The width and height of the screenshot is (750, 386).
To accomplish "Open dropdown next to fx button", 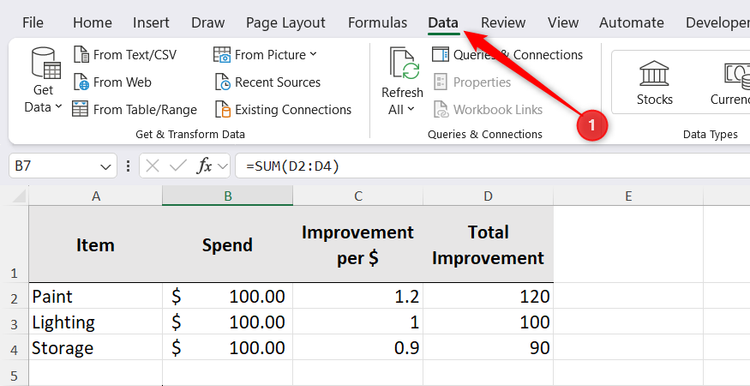I will click(x=222, y=166).
